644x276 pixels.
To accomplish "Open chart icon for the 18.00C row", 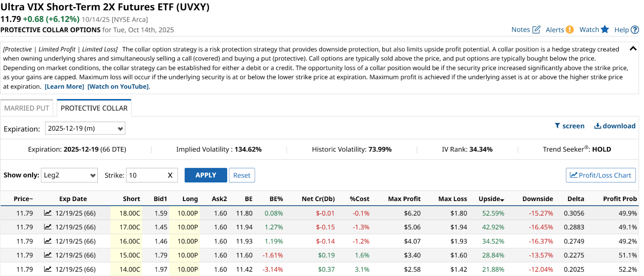I will point(47,213).
